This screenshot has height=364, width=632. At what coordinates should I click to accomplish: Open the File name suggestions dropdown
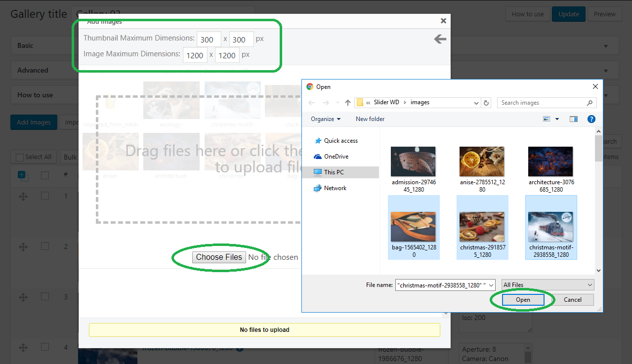pos(491,285)
